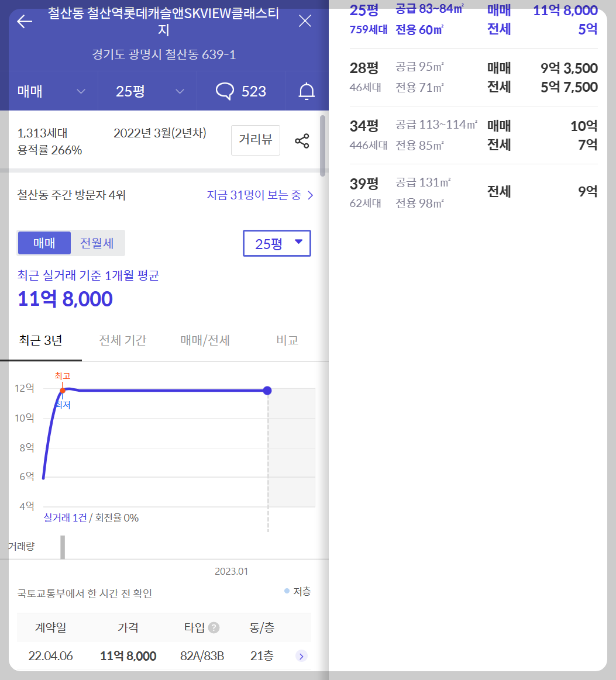Image resolution: width=616 pixels, height=680 pixels.
Task: Open the 25평 selector above the chart
Action: 276,243
